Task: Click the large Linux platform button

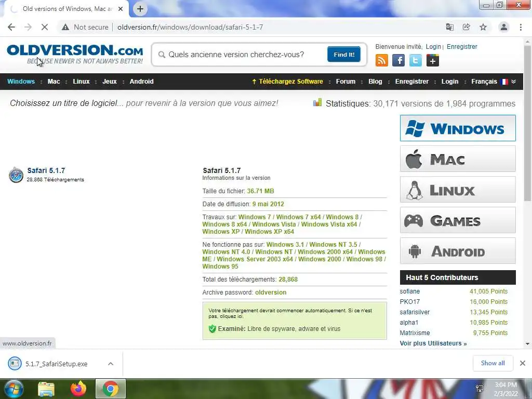Action: (458, 189)
